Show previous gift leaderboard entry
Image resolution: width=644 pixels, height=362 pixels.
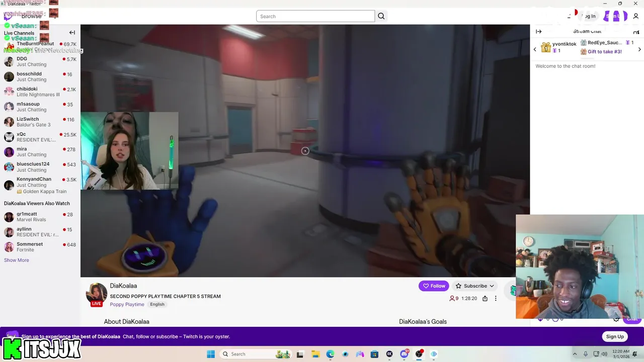click(535, 49)
